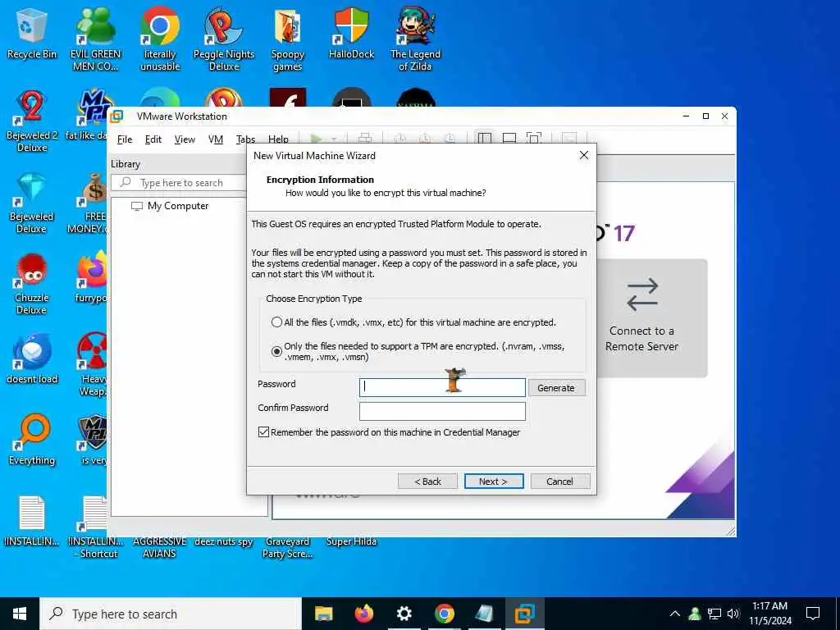
Task: Select the Graveyard Party Scre... desktop label
Action: (x=288, y=547)
